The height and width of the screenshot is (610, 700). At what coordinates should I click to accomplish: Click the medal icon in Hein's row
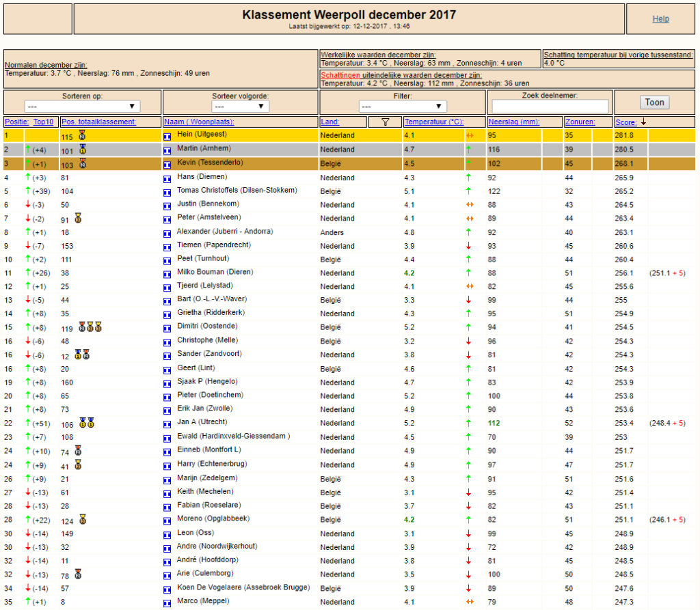[82, 135]
